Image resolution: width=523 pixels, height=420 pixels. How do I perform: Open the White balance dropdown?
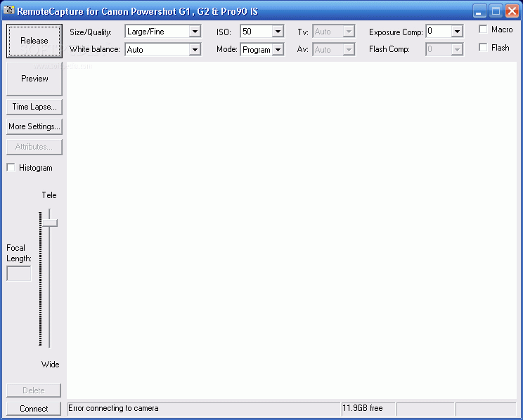(x=195, y=50)
